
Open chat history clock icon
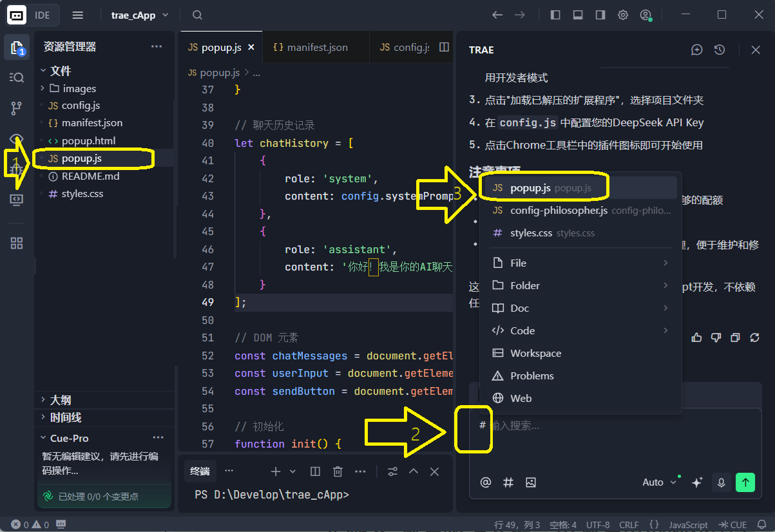pyautogui.click(x=720, y=50)
